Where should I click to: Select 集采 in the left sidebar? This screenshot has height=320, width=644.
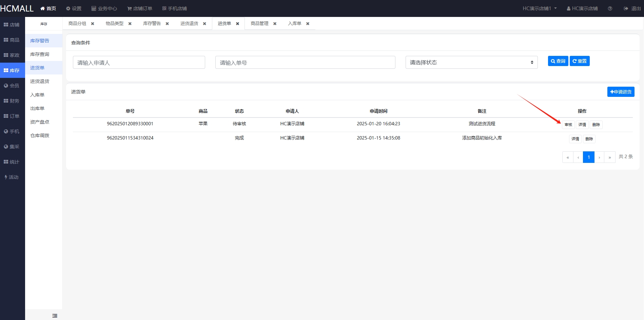point(13,147)
